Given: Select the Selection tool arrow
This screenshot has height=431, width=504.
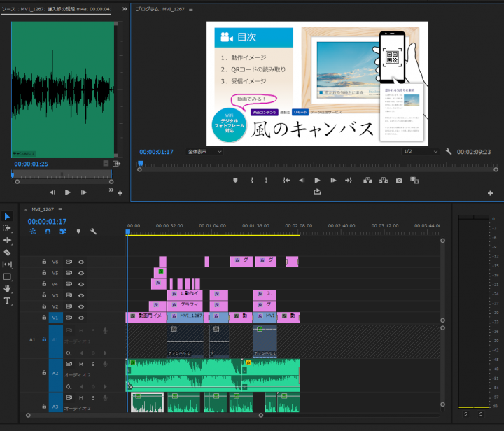Looking at the screenshot, I should (x=7, y=216).
